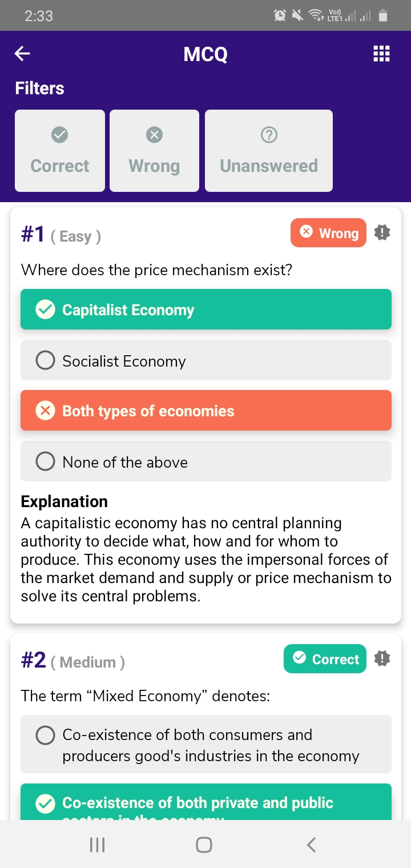Filter by Wrong answers
The width and height of the screenshot is (411, 868).
click(154, 151)
